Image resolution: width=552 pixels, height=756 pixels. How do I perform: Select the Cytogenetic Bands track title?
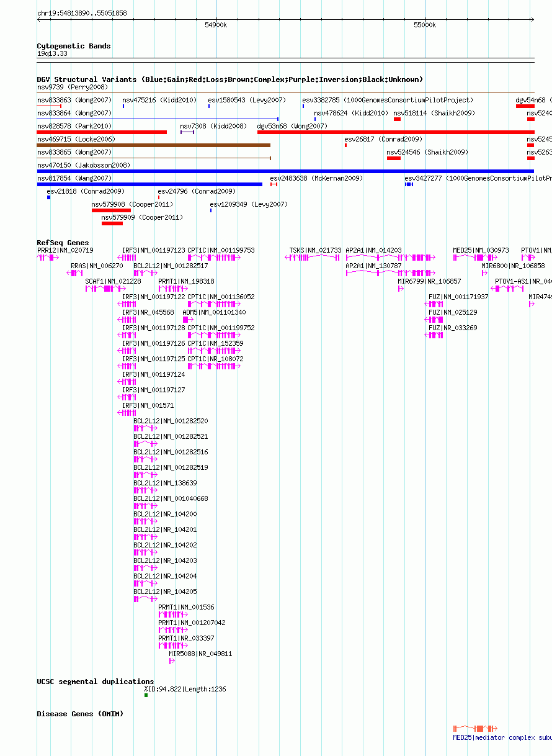click(74, 46)
